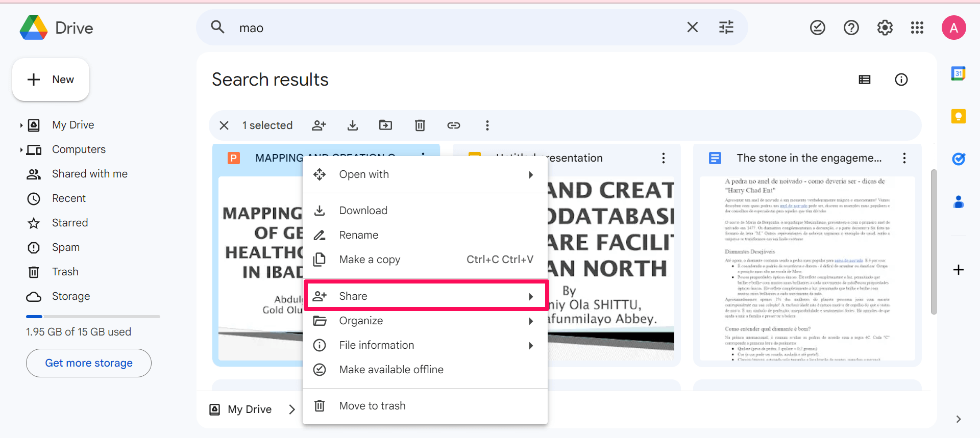The height and width of the screenshot is (438, 980).
Task: Switch to list layout view
Action: [x=865, y=80]
